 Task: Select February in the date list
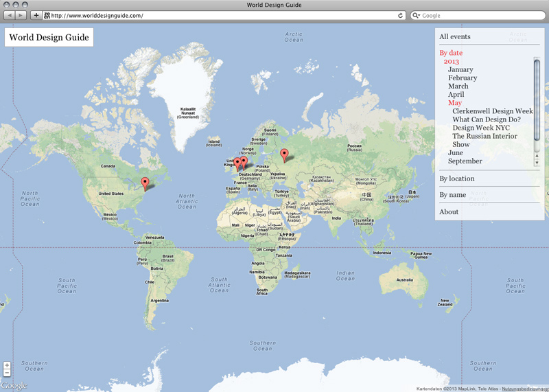pyautogui.click(x=463, y=78)
